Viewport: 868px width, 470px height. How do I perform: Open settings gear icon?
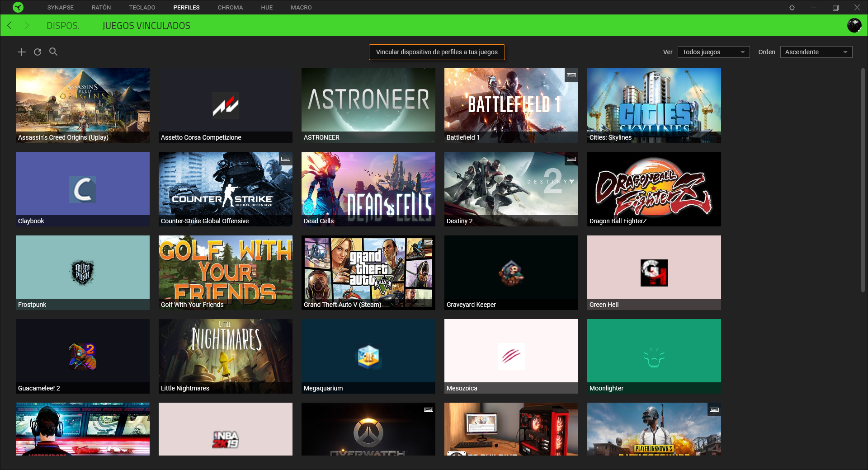pos(792,8)
